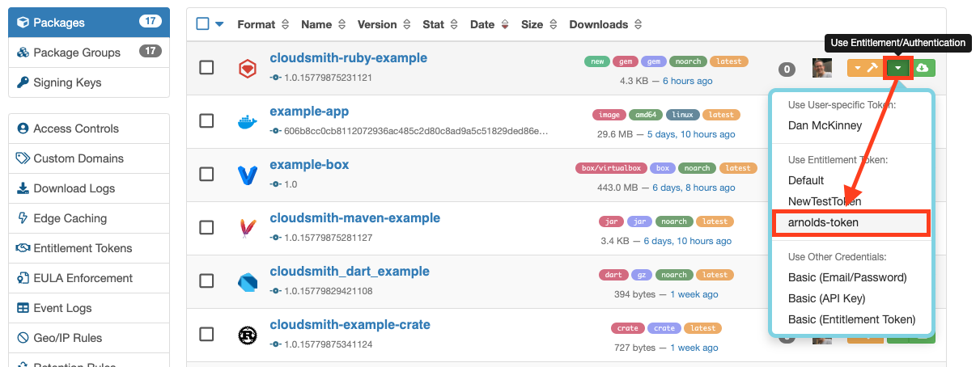Select the Packages tab in the sidebar

(x=89, y=23)
